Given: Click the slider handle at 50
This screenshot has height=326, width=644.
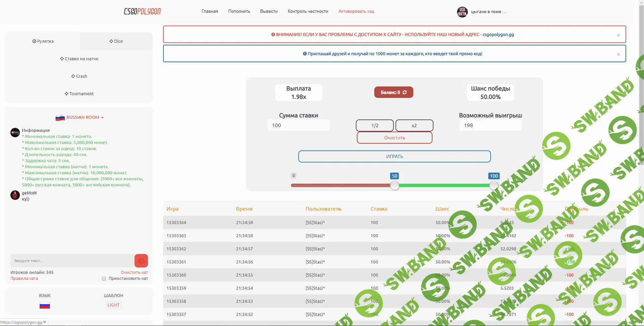Looking at the screenshot, I should tap(394, 185).
